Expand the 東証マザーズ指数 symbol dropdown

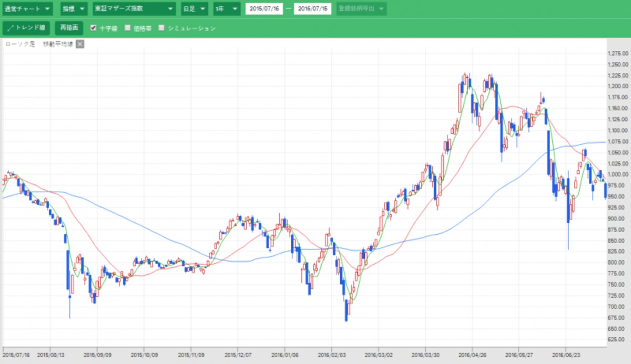(x=135, y=9)
